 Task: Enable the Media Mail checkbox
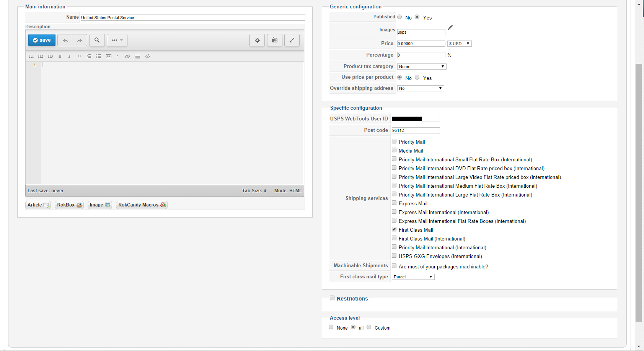pyautogui.click(x=394, y=150)
